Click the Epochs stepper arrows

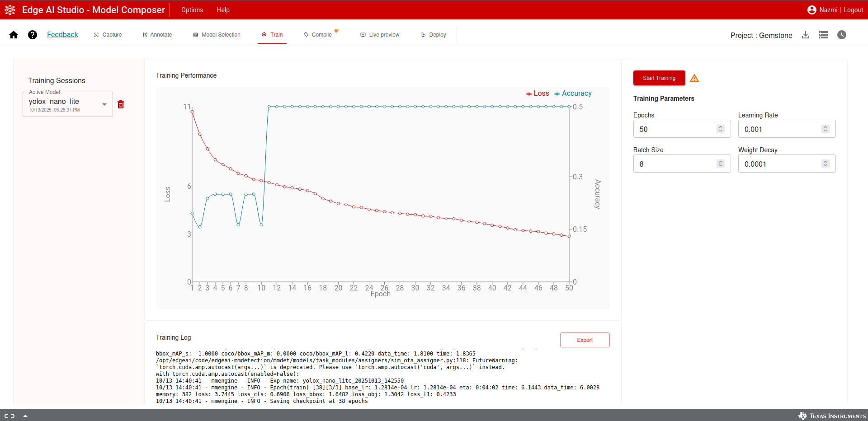coord(721,129)
